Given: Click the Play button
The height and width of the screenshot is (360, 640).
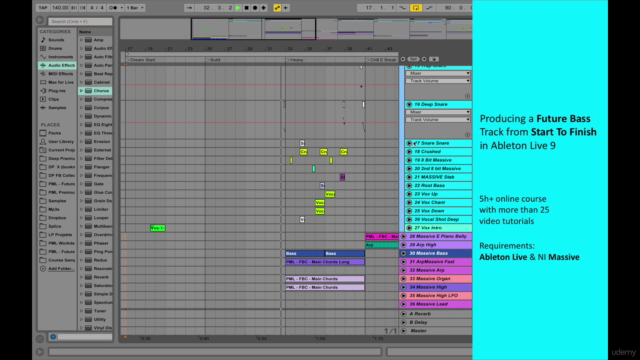Looking at the screenshot, I should pos(238,8).
